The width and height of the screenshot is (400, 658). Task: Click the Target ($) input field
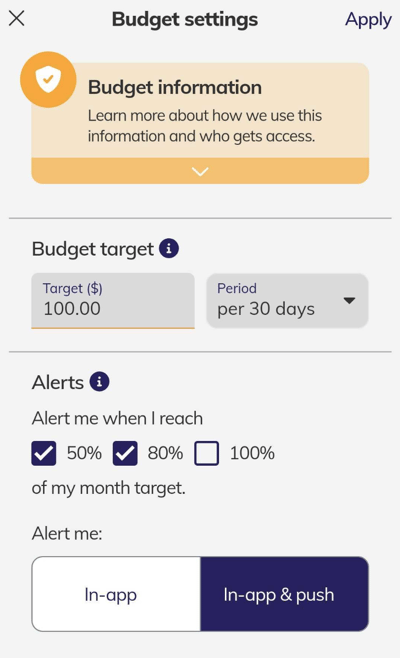(x=113, y=300)
